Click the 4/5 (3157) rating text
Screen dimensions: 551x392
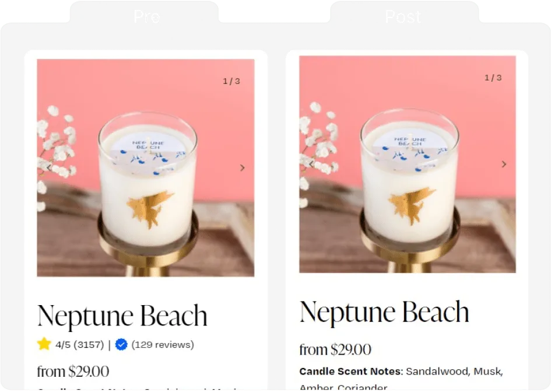[80, 345]
